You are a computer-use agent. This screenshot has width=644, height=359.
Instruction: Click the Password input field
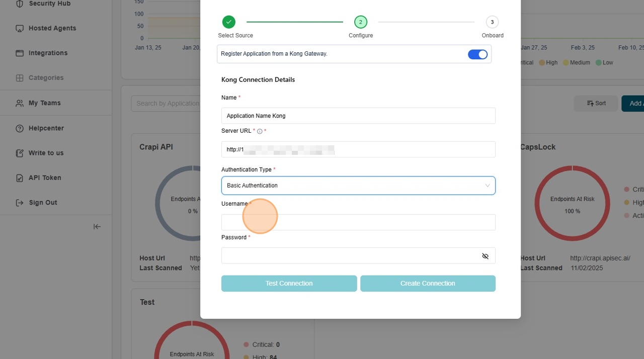pyautogui.click(x=350, y=256)
